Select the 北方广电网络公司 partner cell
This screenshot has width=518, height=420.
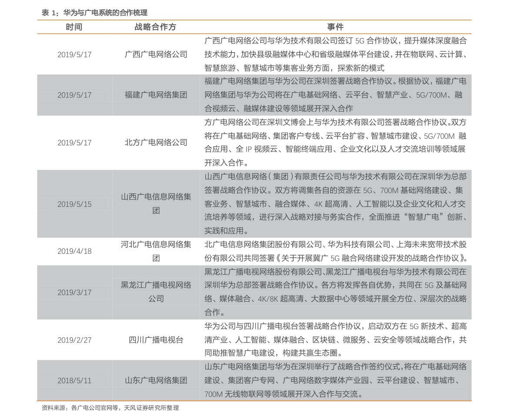(x=156, y=142)
